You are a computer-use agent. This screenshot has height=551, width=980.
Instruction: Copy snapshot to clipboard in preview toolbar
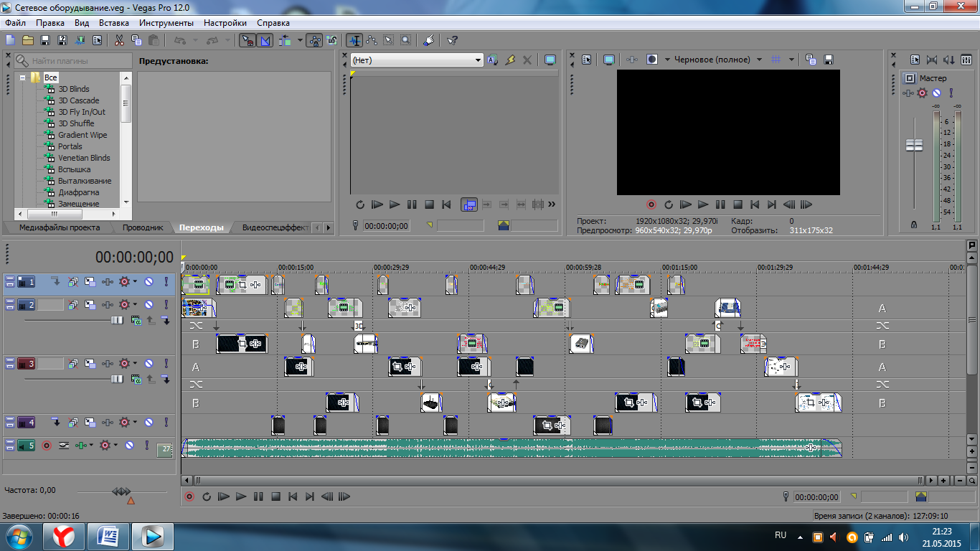click(x=811, y=60)
